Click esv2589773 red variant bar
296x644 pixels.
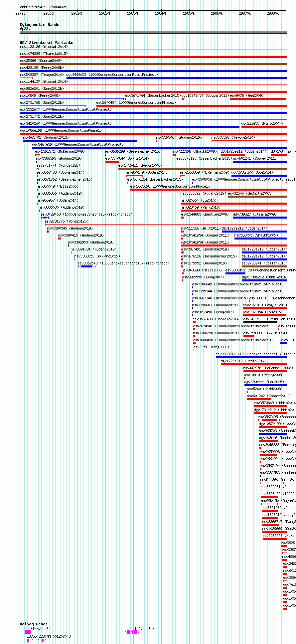[274, 539]
